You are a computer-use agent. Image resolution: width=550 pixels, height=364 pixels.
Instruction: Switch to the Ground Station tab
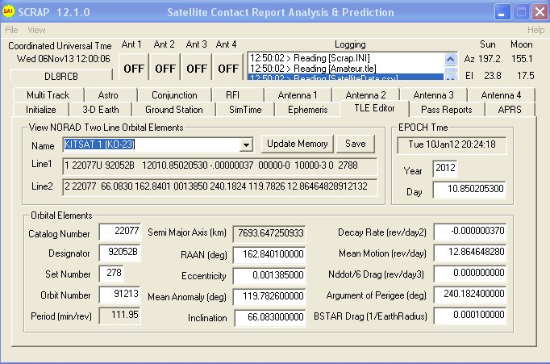pyautogui.click(x=174, y=110)
